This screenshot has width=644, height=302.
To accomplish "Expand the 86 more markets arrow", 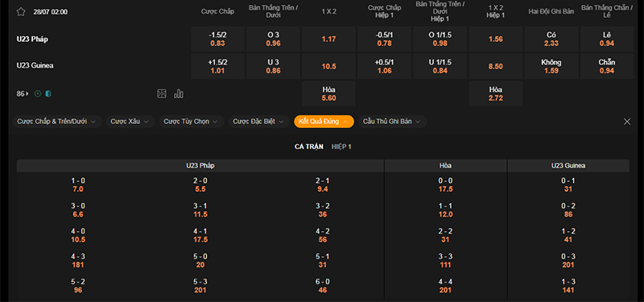I will pos(23,93).
